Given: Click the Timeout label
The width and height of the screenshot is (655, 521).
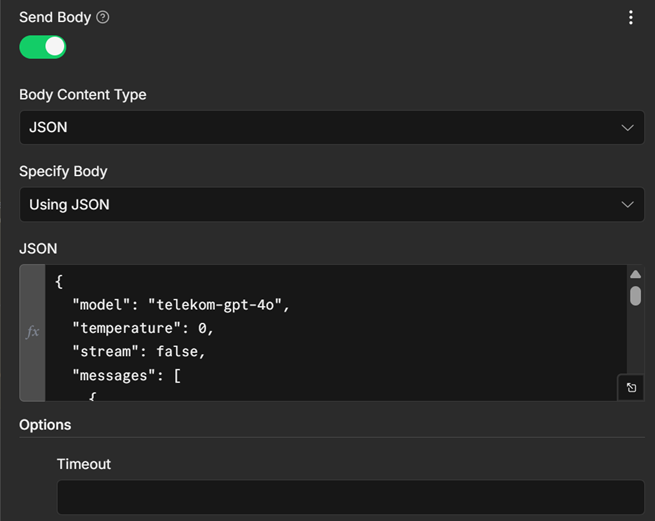Looking at the screenshot, I should coord(84,464).
